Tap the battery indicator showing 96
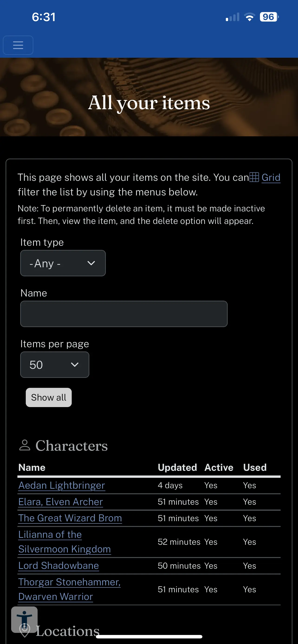The height and width of the screenshot is (644, 298). (269, 17)
